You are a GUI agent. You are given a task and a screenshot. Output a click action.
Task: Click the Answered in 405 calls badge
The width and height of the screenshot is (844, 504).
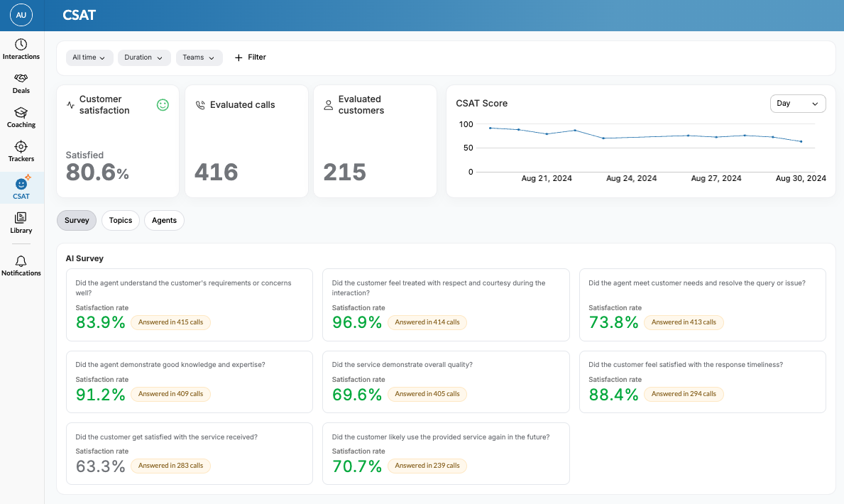pos(427,394)
